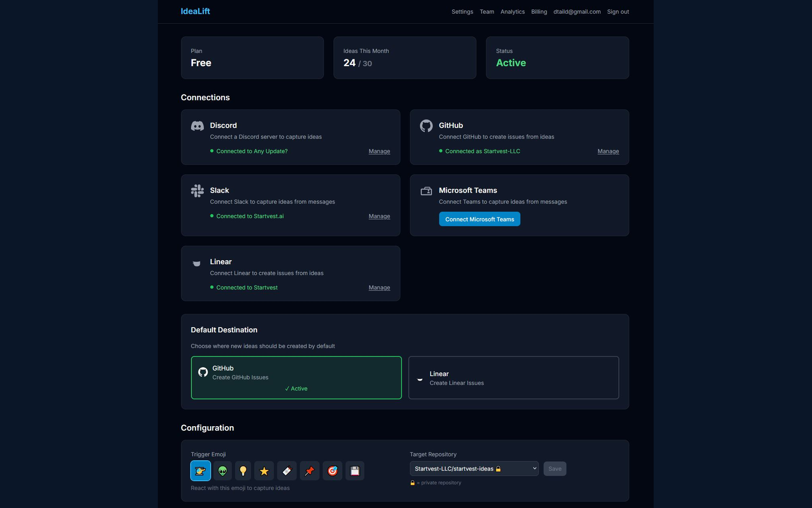
Task: Open the Billing page
Action: coord(539,11)
